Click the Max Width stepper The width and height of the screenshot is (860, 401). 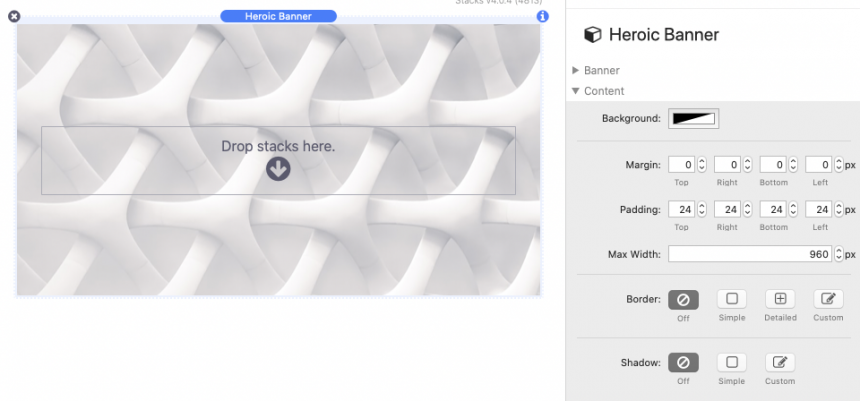point(839,255)
